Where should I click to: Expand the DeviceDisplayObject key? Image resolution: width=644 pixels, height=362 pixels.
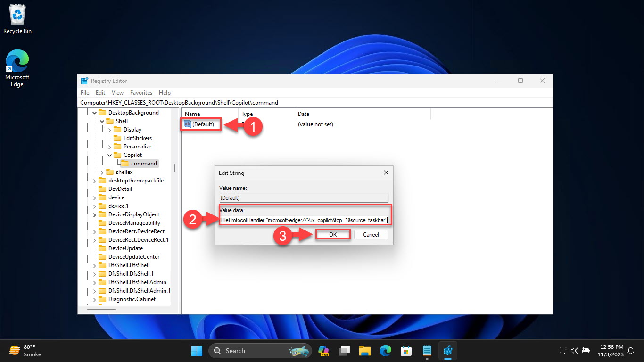tap(95, 214)
